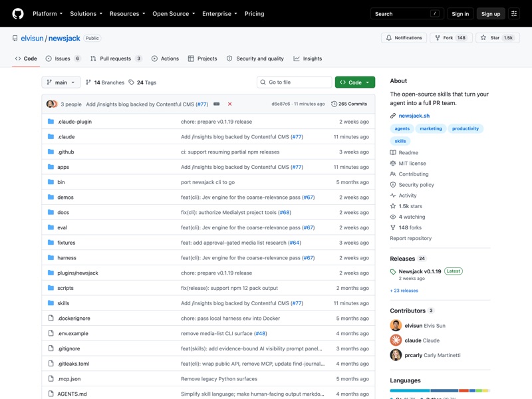Viewport: 532px width, 399px height.
Task: Expand the Enterprise menu
Action: click(219, 13)
